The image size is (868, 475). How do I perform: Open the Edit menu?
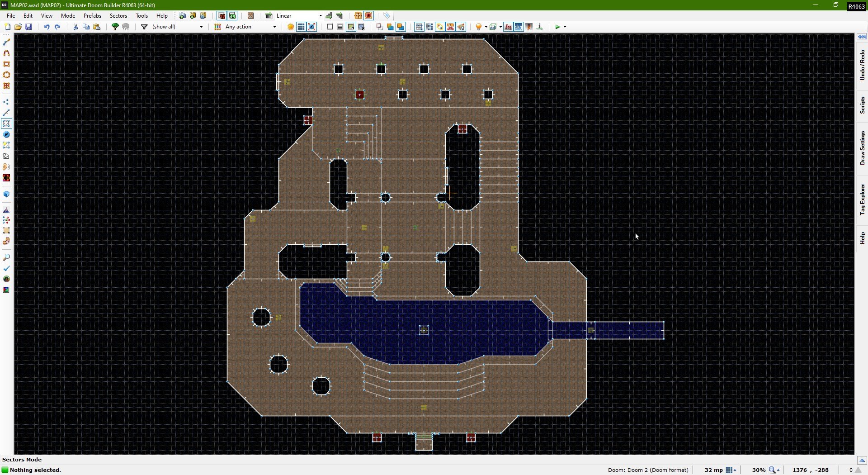click(x=28, y=15)
